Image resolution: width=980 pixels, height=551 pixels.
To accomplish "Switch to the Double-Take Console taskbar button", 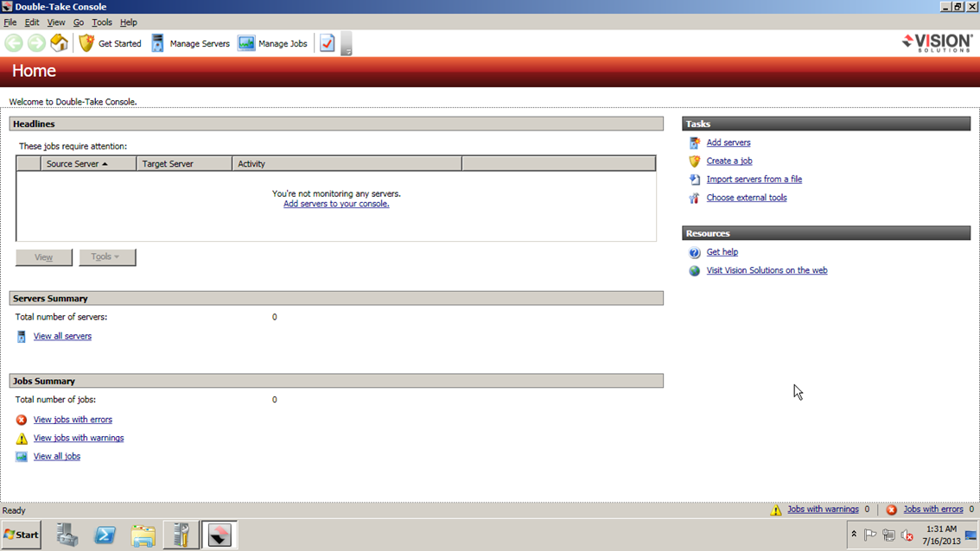I will (220, 535).
